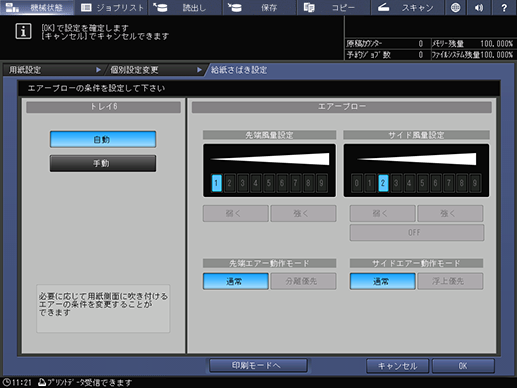Click the 予約ジョブ数 row
The image size is (517, 388).
[387, 55]
